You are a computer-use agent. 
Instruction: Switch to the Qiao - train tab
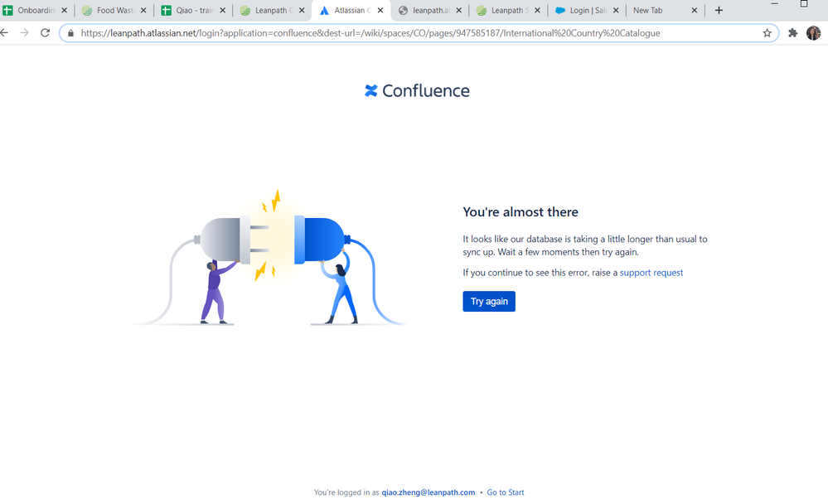(192, 10)
